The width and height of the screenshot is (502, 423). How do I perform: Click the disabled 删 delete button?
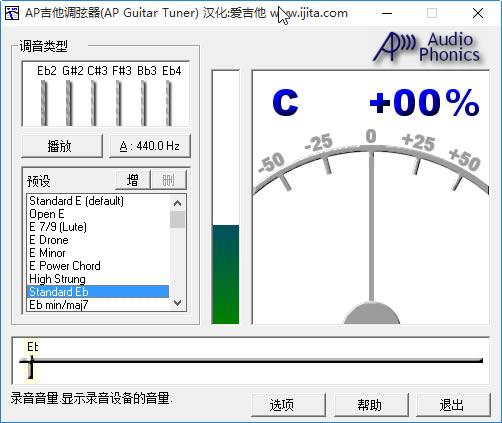[169, 180]
